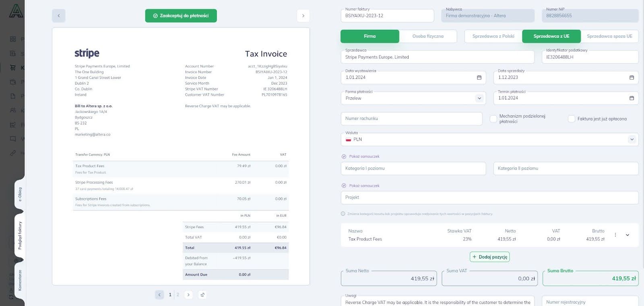Open calendar for Data wystawienia
The height and width of the screenshot is (306, 644).
point(479,77)
